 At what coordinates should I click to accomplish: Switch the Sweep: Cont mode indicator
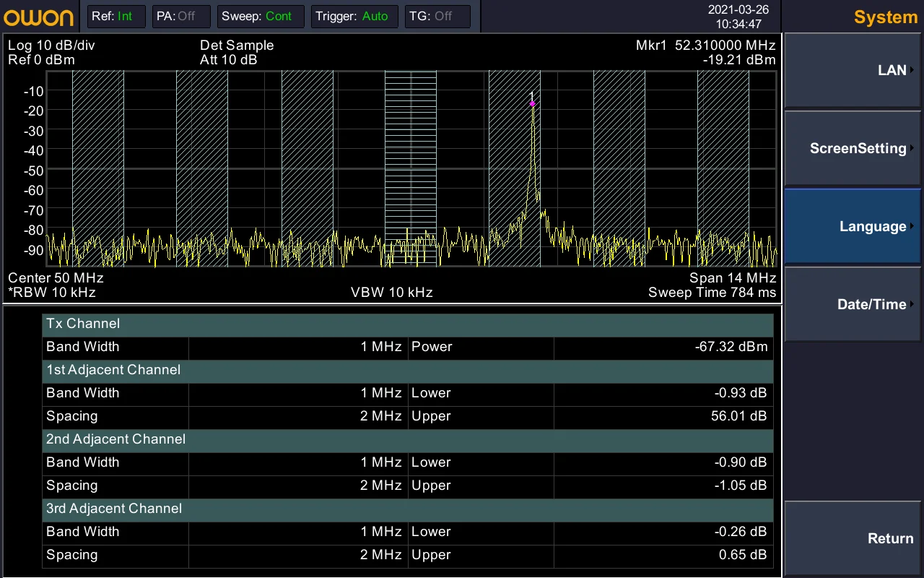tap(261, 17)
